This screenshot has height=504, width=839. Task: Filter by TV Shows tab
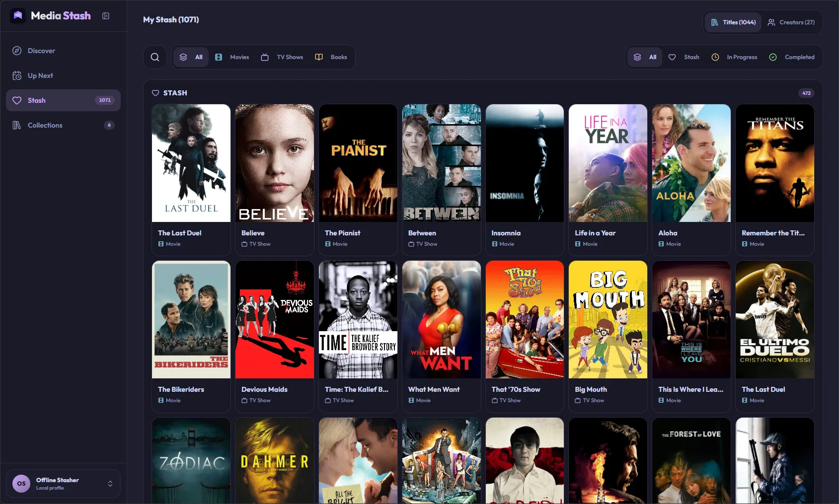(x=282, y=57)
